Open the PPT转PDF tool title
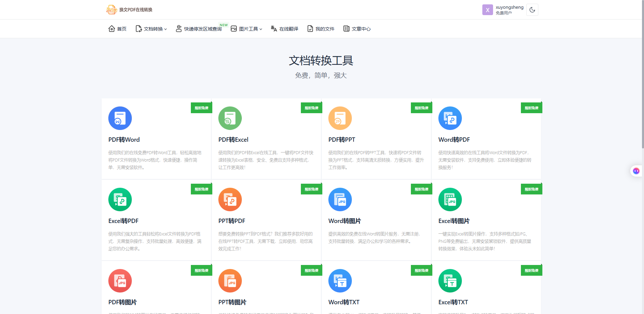The image size is (644, 314). point(232,221)
